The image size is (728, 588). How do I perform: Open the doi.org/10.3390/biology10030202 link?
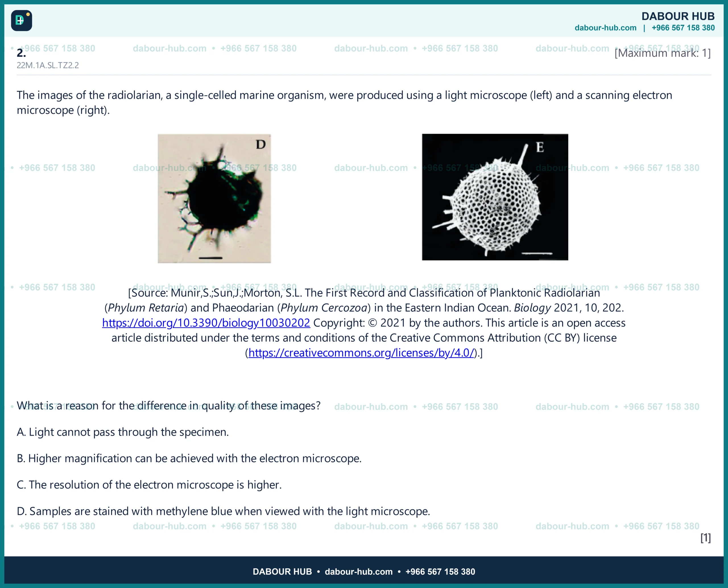[x=206, y=323]
